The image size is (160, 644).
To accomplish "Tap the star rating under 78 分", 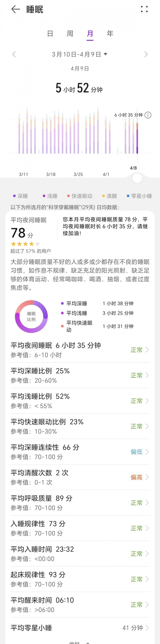I will pyautogui.click(x=25, y=244).
